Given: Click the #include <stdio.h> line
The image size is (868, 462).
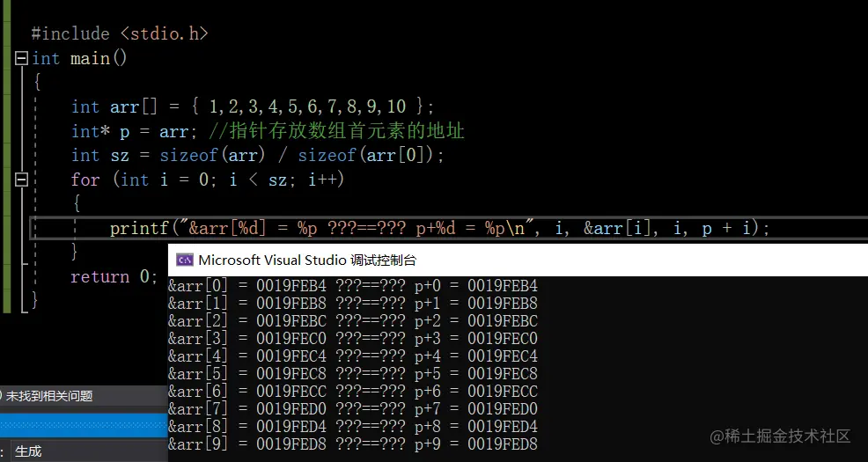Looking at the screenshot, I should 120,33.
